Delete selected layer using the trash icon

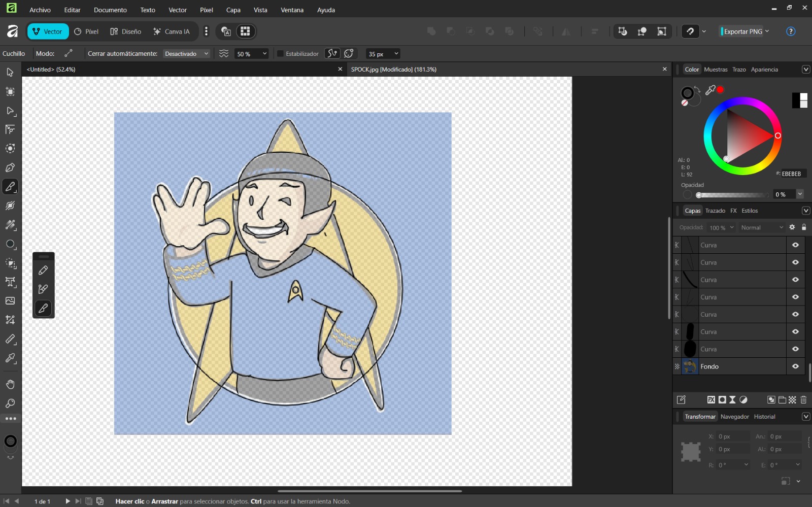pyautogui.click(x=804, y=400)
